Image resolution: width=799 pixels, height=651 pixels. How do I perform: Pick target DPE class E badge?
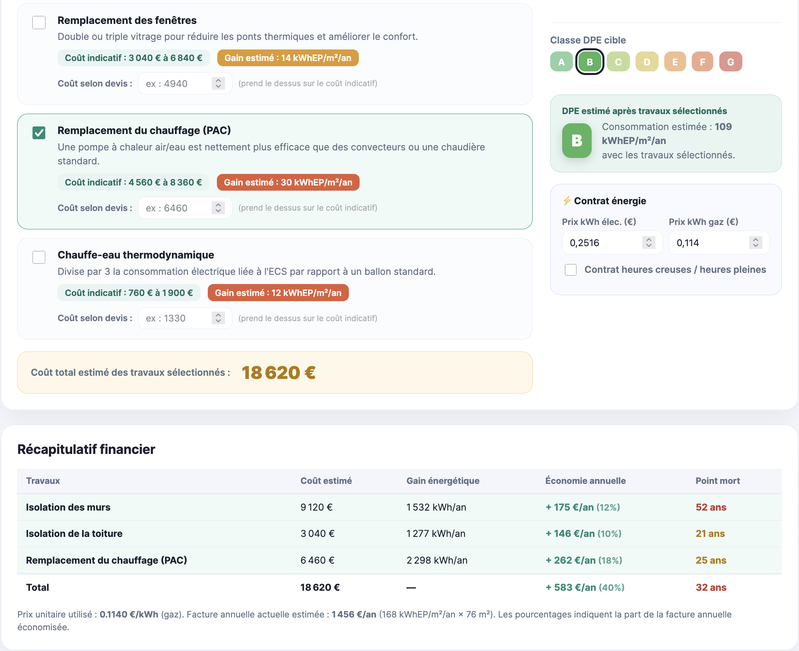[x=675, y=62]
